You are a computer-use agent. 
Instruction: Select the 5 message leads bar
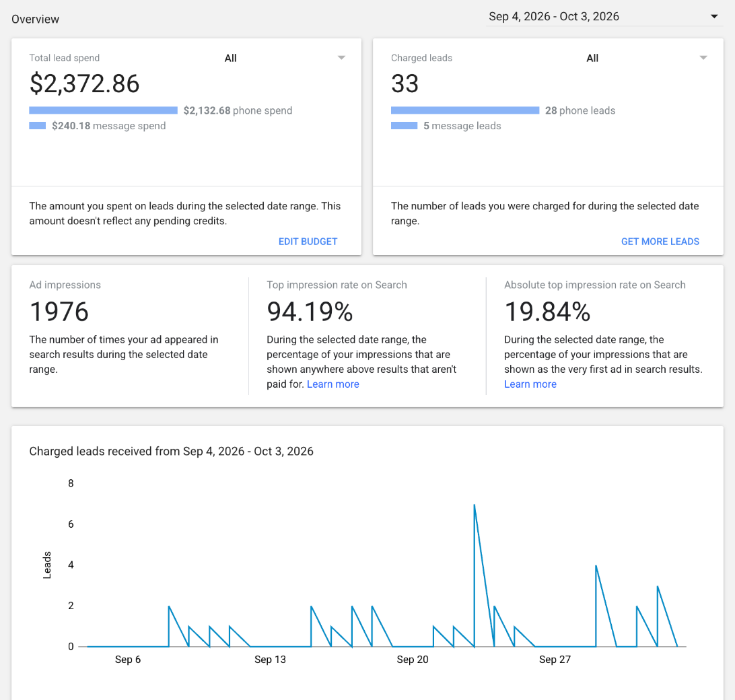tap(404, 126)
